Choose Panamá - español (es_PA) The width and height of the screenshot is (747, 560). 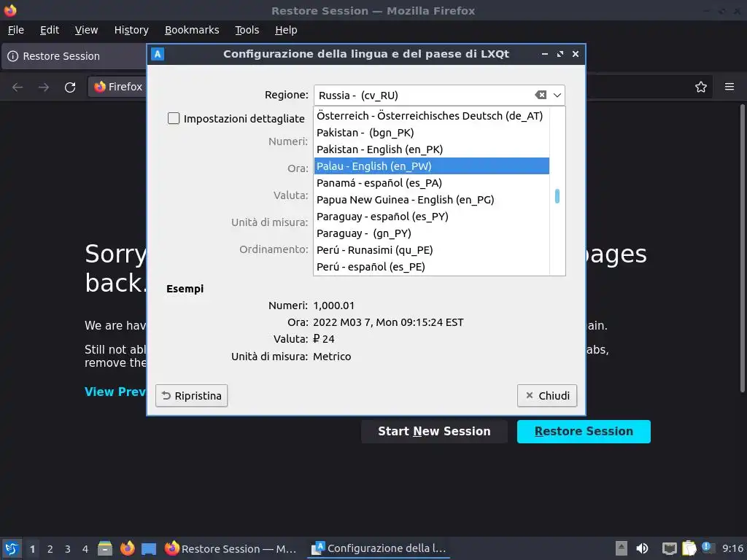coord(431,183)
